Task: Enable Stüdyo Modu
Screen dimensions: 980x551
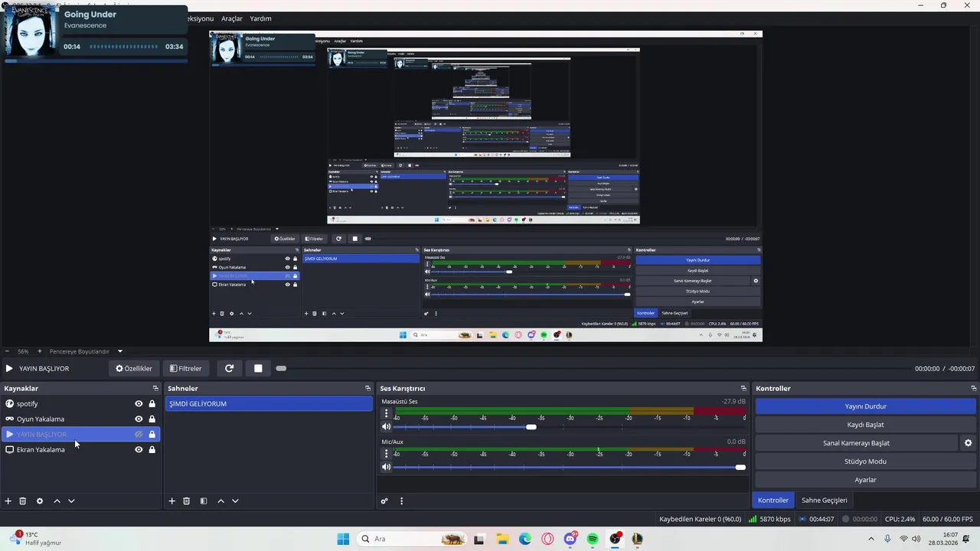Action: (x=866, y=461)
